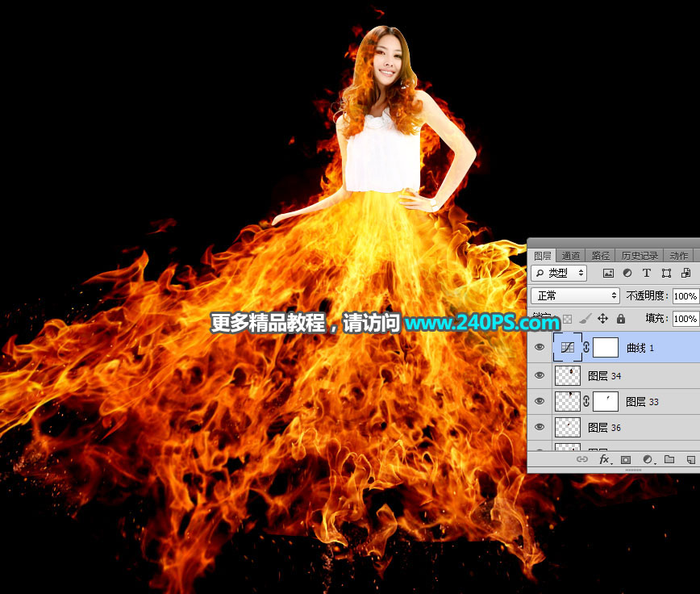This screenshot has width=700, height=594.
Task: Click mask link icon on 图层 33
Action: pos(586,401)
